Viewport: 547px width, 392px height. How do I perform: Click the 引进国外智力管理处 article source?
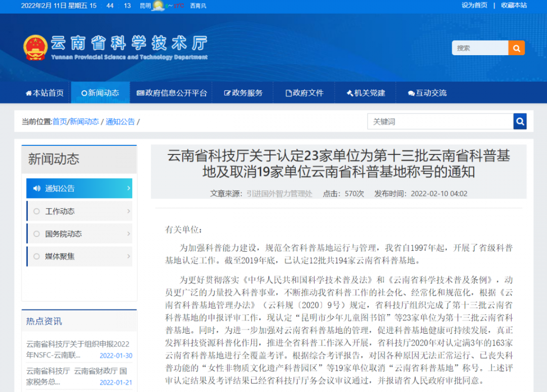point(280,194)
